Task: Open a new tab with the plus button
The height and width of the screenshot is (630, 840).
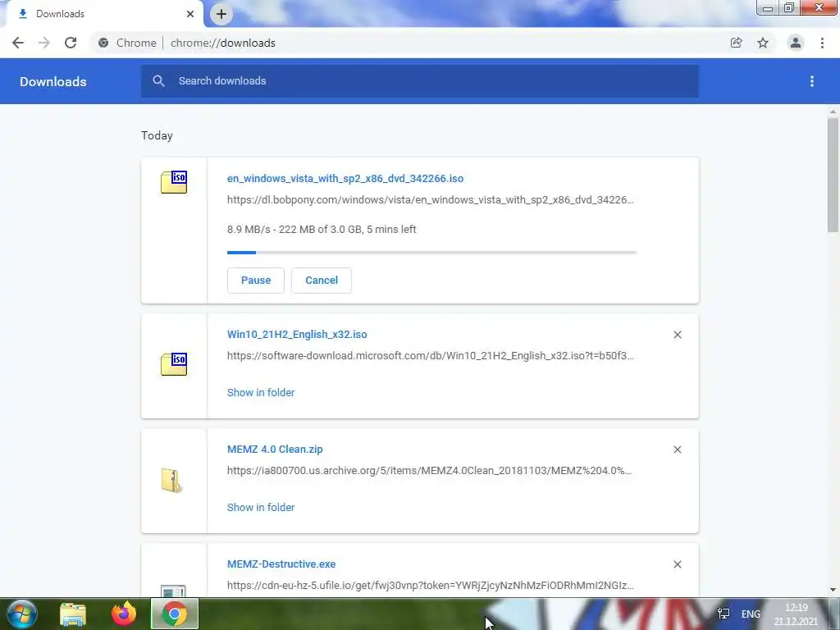Action: pyautogui.click(x=221, y=14)
